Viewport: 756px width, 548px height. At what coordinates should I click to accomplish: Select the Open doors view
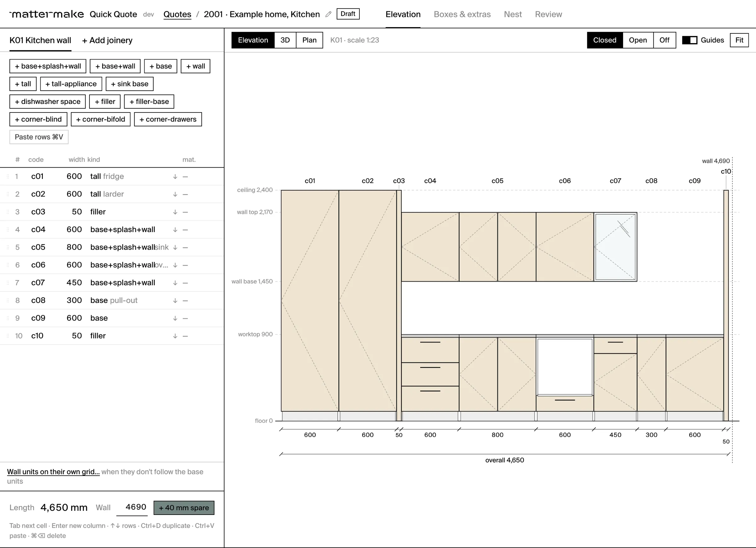pyautogui.click(x=638, y=40)
